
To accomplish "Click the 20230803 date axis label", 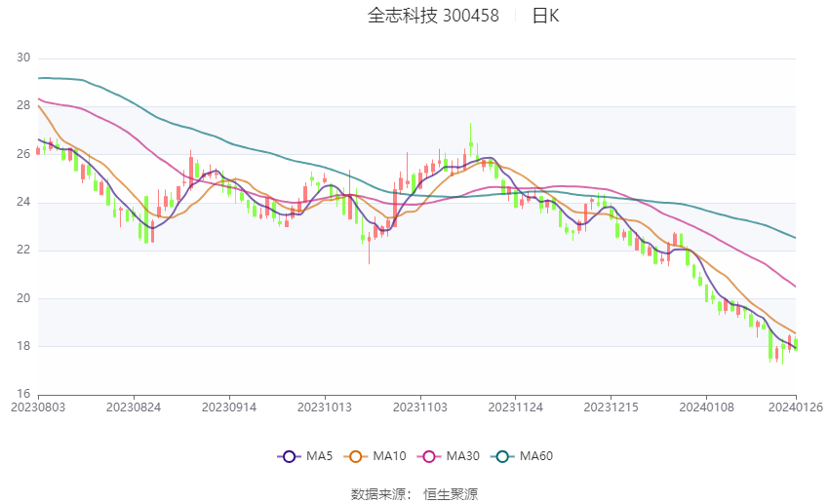I will 38,407.
